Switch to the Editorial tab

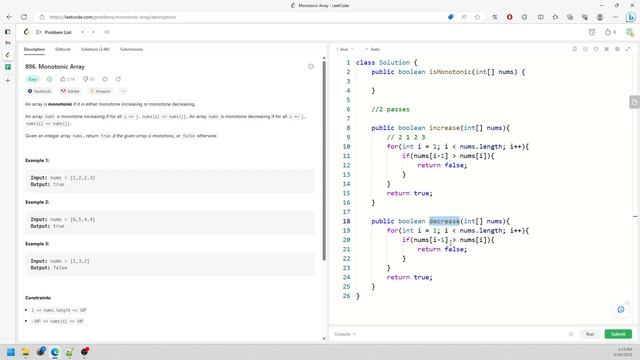(63, 49)
